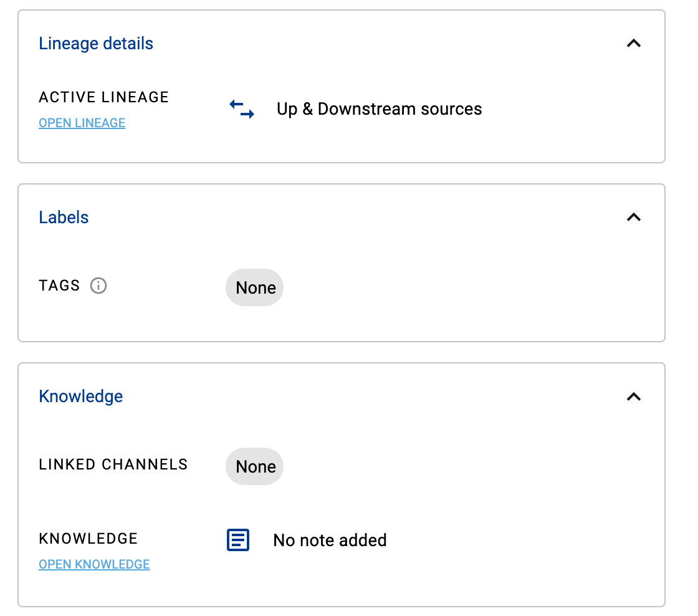Collapse the Knowledge section chevron
The width and height of the screenshot is (698, 616).
click(x=633, y=397)
